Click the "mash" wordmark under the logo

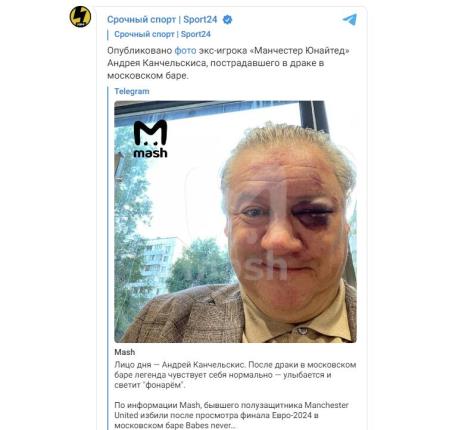tap(150, 153)
